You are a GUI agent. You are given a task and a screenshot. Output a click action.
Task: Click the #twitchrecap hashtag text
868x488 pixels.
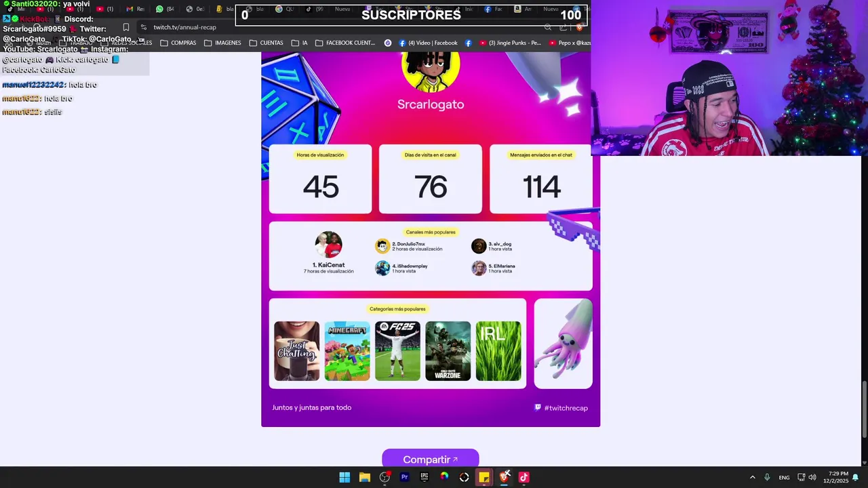click(566, 408)
